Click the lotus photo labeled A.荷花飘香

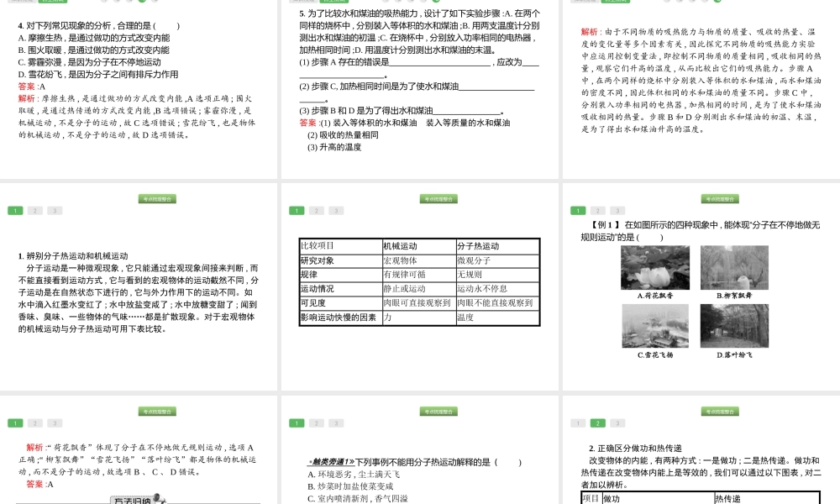(x=654, y=268)
